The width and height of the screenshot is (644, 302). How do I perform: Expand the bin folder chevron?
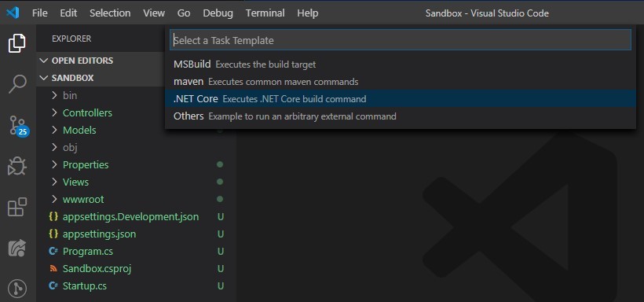(54, 95)
